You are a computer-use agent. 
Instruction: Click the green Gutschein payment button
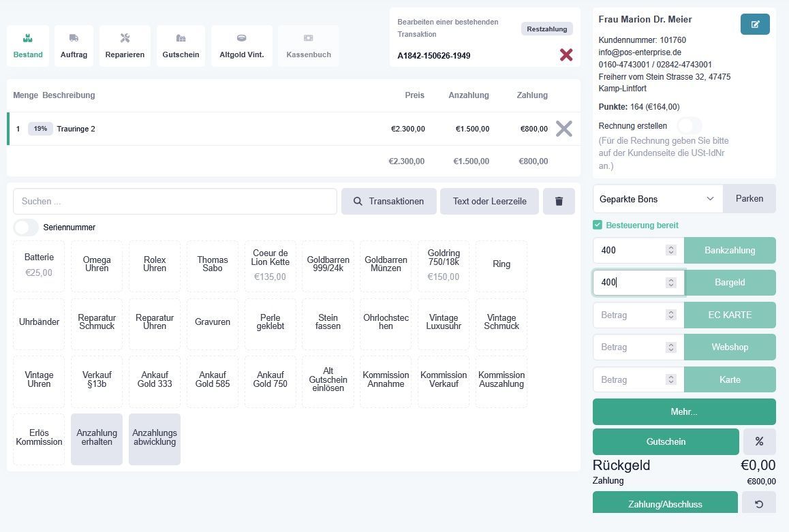coord(666,441)
